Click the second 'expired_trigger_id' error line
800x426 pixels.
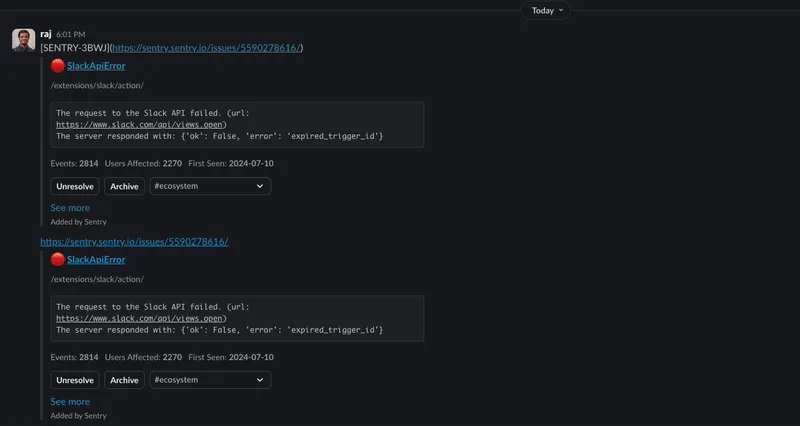pos(219,330)
